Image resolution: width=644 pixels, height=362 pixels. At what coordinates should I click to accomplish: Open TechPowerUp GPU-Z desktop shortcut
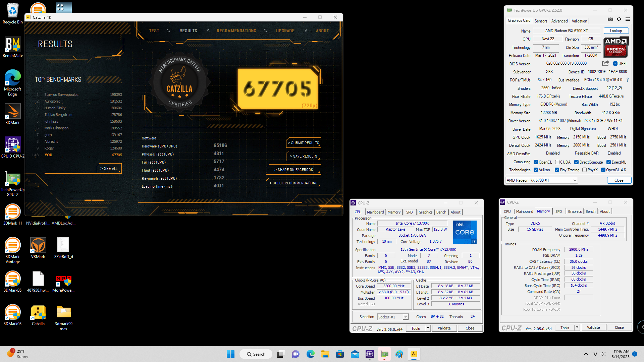click(12, 184)
